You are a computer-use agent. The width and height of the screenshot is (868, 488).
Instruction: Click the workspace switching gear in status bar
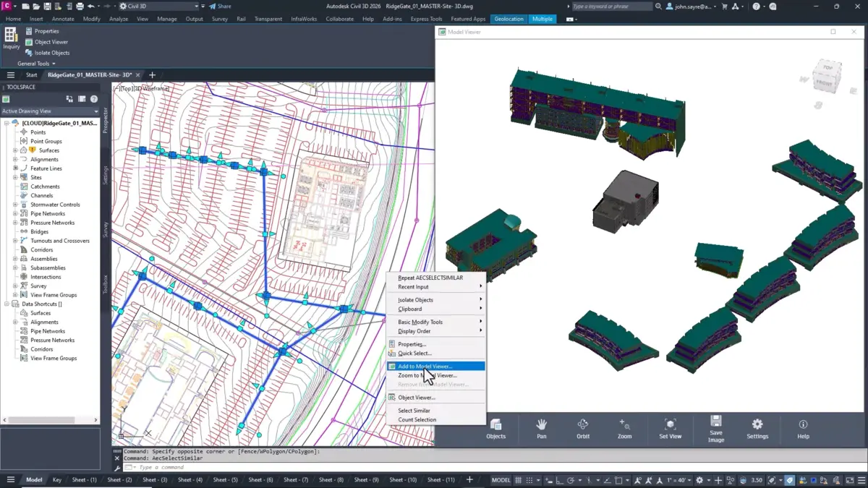(x=699, y=480)
